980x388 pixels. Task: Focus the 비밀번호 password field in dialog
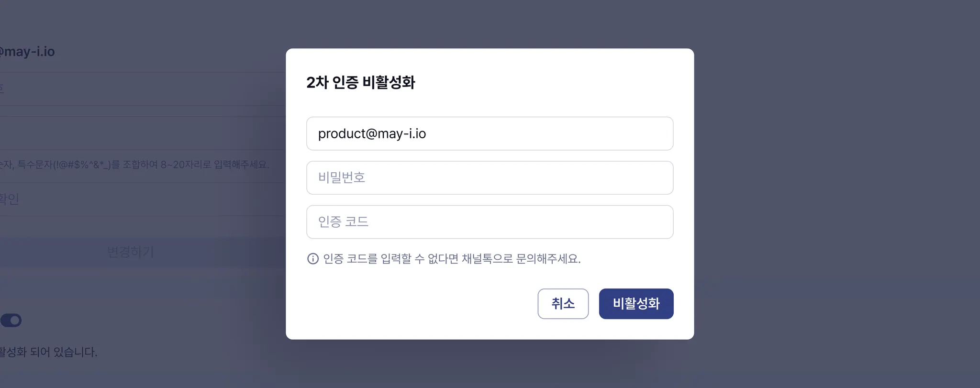click(490, 177)
